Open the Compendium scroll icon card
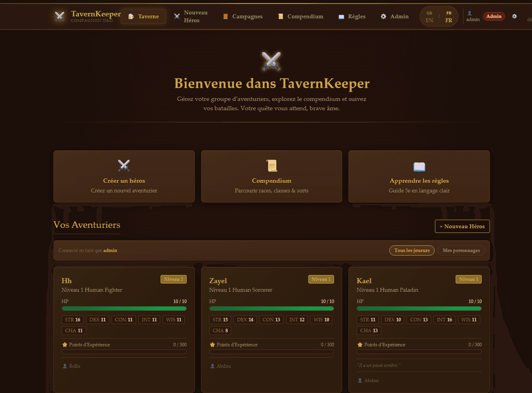This screenshot has width=532, height=393. 272,165
